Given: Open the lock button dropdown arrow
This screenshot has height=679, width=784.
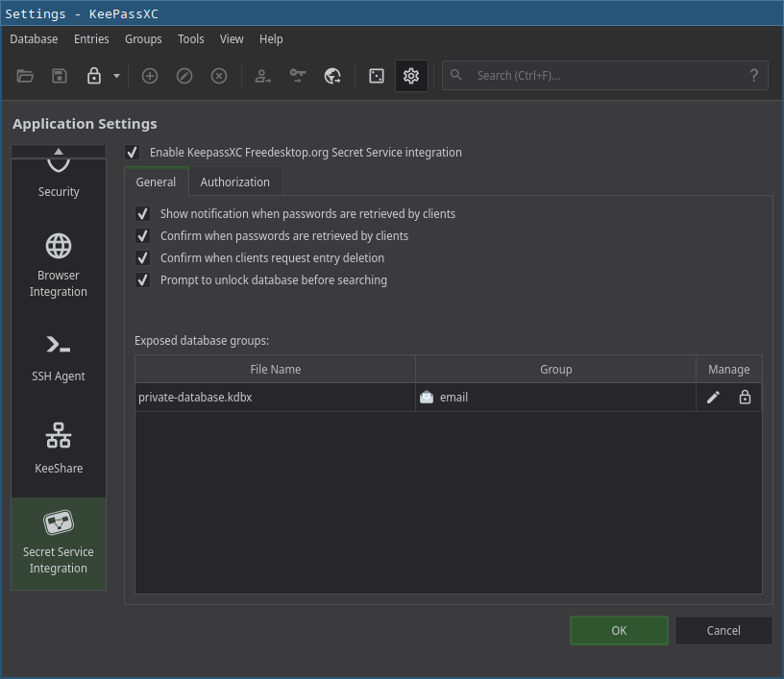Looking at the screenshot, I should tap(116, 76).
